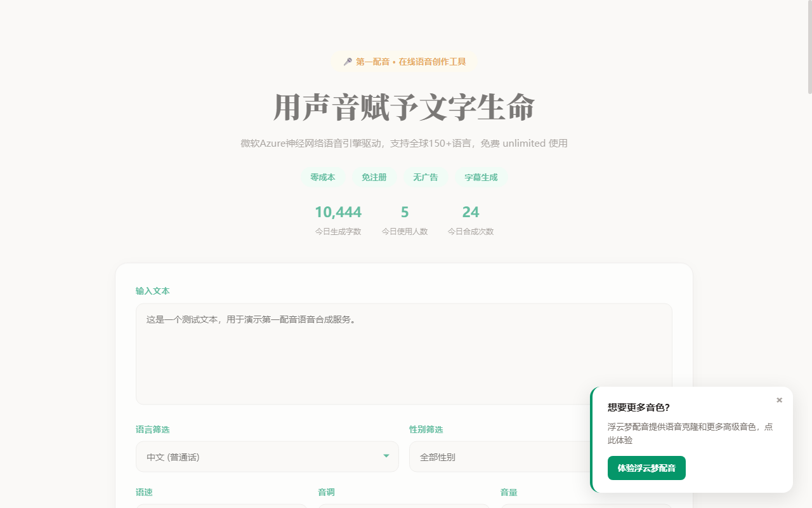Click the 第一配音 • 在线语音创作工具 badge
Image resolution: width=812 pixels, height=508 pixels.
click(x=404, y=62)
